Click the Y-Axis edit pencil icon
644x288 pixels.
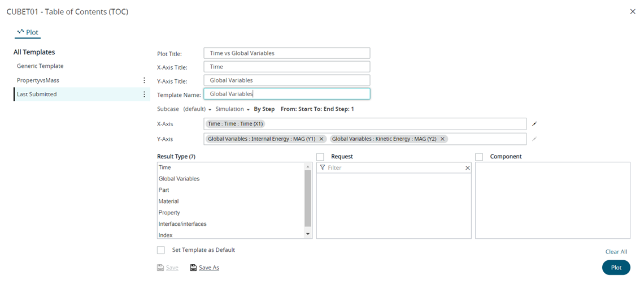pyautogui.click(x=534, y=139)
